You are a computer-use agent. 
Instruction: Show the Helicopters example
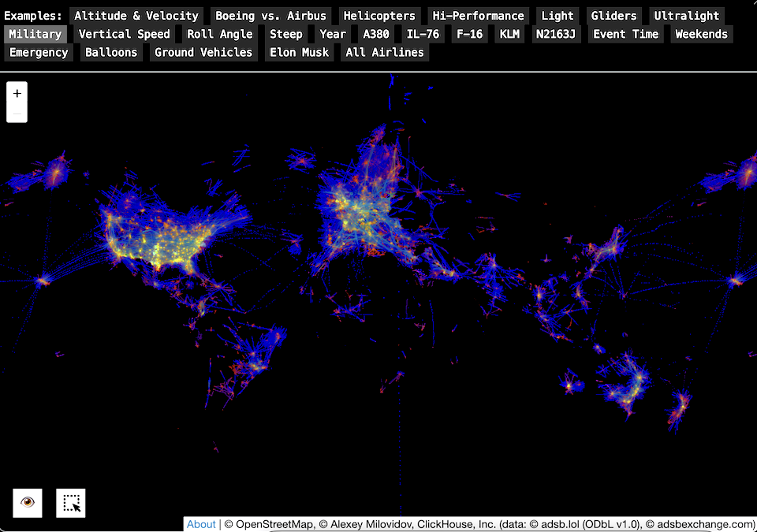click(379, 16)
